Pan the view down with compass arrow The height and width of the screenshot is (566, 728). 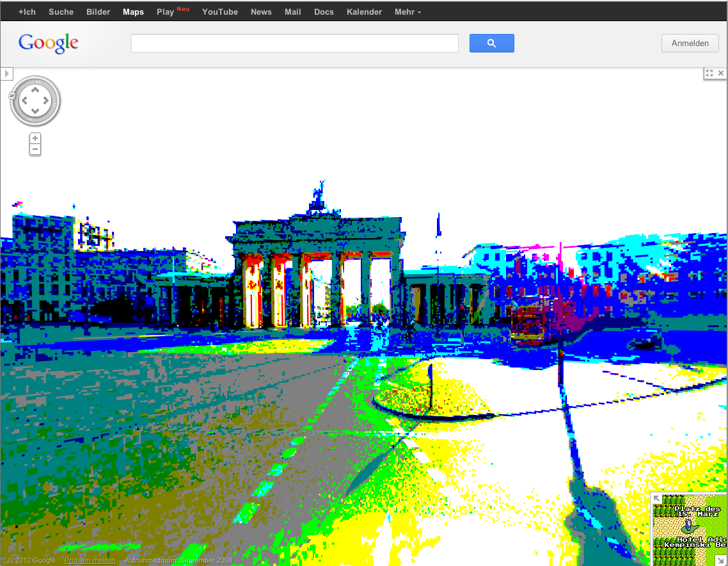(x=35, y=111)
